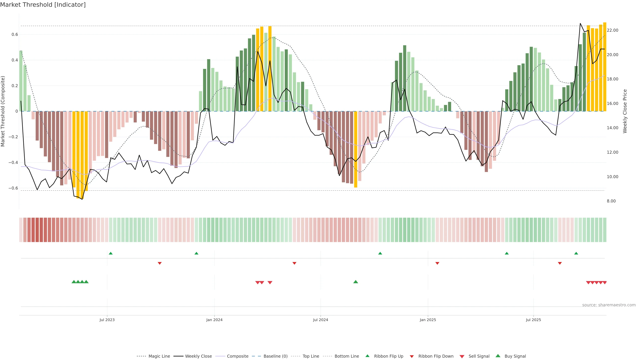The width and height of the screenshot is (644, 362).
Task: Click the Jan 2024 x-axis label
Action: pyautogui.click(x=214, y=320)
